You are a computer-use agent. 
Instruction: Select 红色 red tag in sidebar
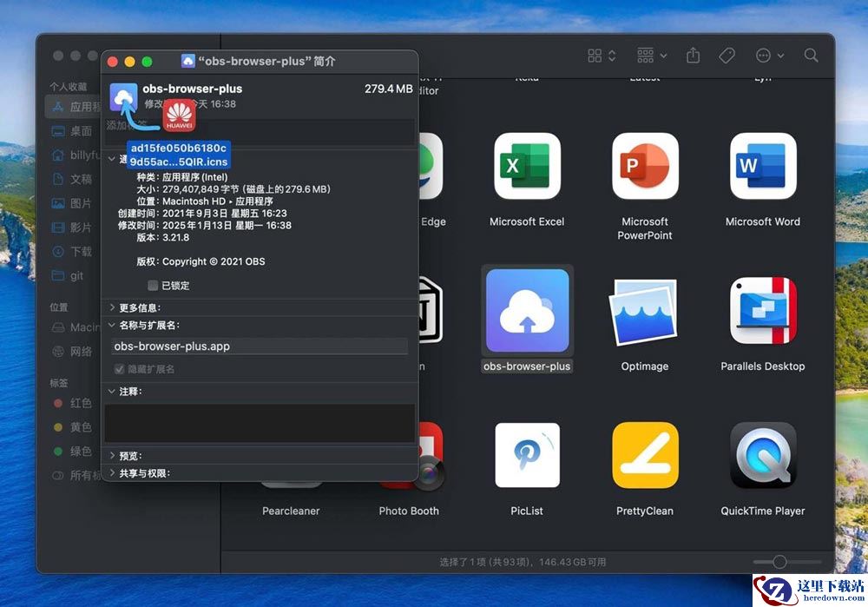click(72, 403)
